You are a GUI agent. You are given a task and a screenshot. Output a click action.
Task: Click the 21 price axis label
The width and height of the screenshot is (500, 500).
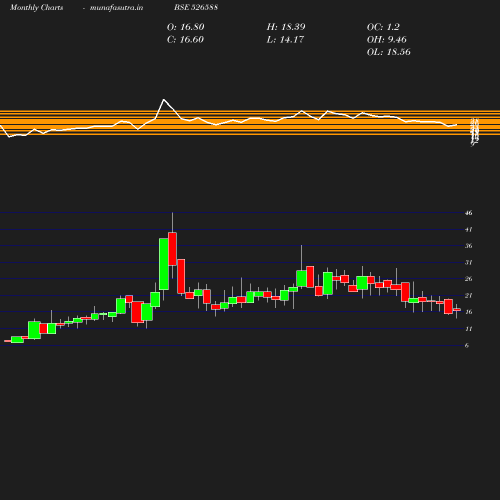tap(469, 295)
